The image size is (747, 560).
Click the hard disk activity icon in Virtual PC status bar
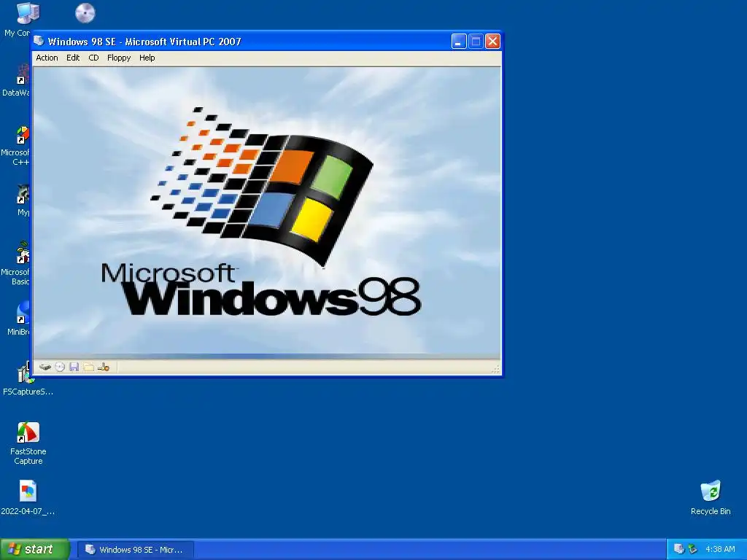click(x=45, y=367)
